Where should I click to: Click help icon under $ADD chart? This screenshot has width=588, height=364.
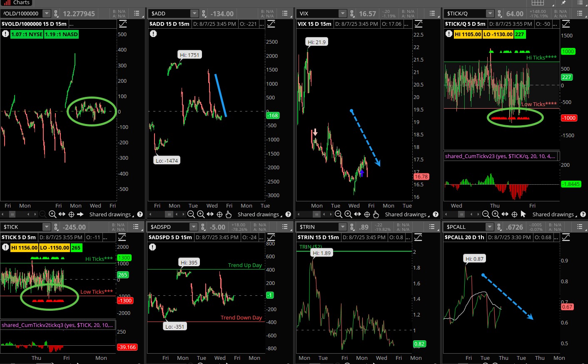[x=288, y=214]
